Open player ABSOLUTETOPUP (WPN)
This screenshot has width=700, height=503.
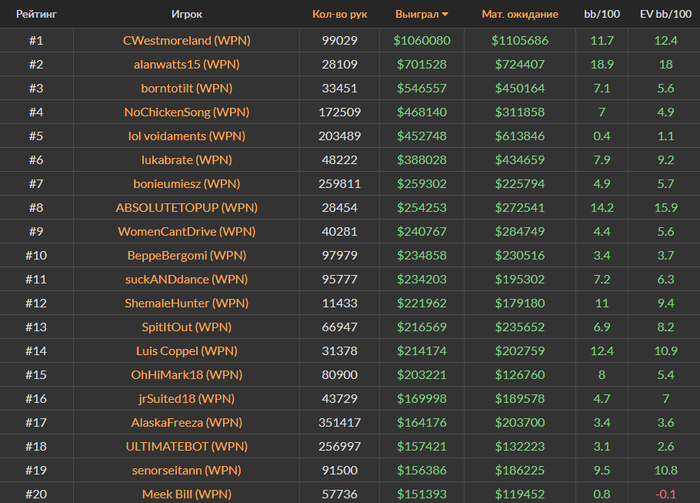[x=187, y=208]
